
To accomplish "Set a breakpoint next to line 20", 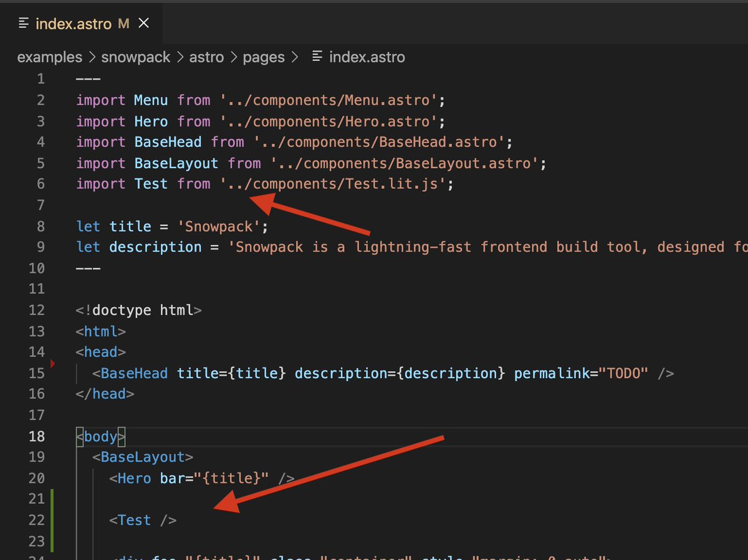I will [52, 478].
